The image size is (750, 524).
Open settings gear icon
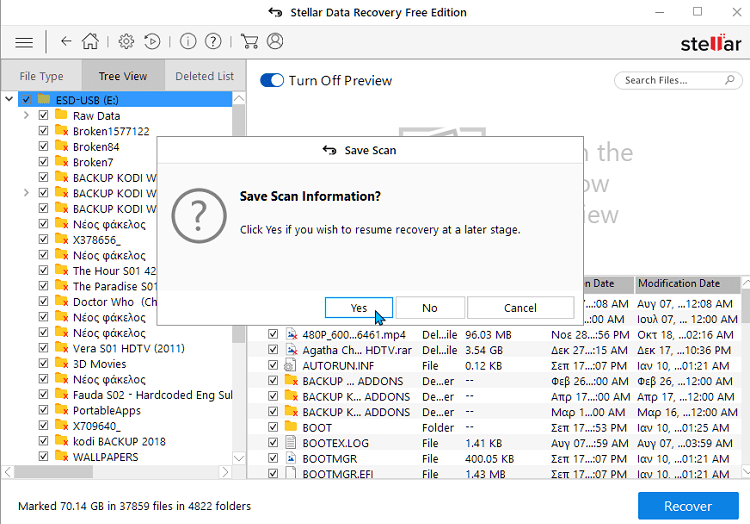tap(126, 42)
